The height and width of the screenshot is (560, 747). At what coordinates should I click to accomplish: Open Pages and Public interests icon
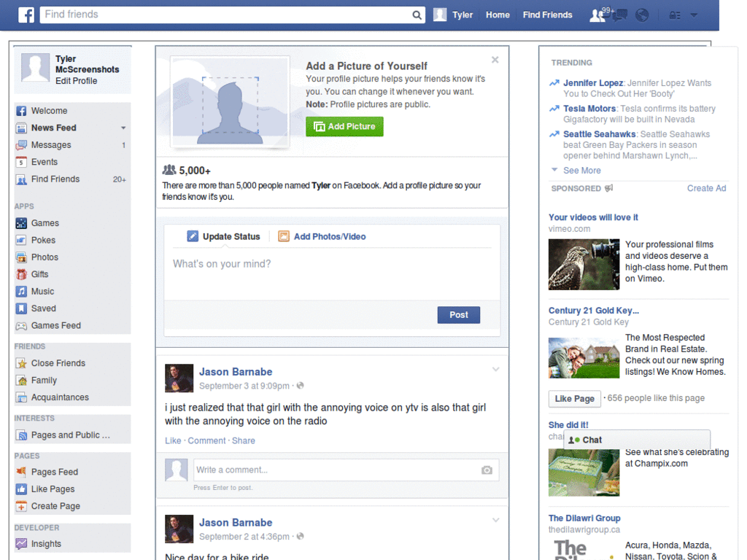pyautogui.click(x=21, y=435)
